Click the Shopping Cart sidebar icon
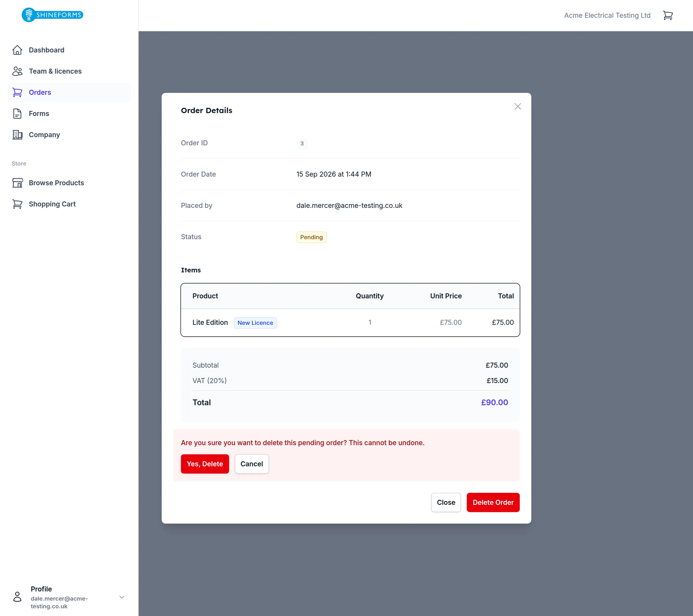693x616 pixels. pos(17,204)
